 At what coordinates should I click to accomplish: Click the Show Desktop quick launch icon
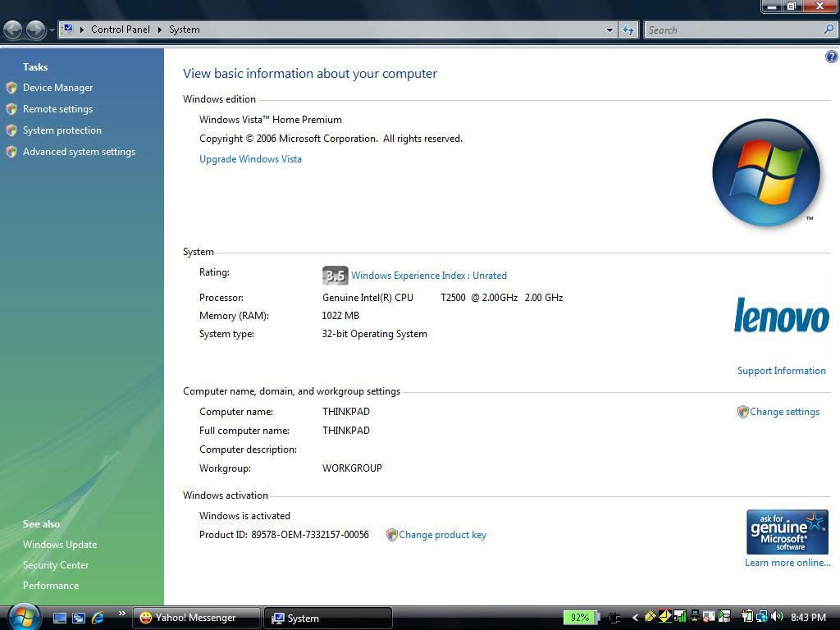[60, 618]
